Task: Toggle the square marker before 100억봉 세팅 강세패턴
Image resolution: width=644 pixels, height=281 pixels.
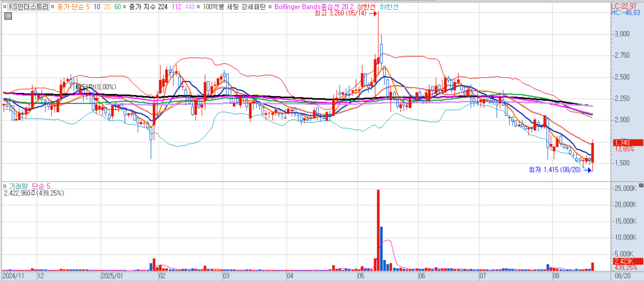Action: (198, 7)
